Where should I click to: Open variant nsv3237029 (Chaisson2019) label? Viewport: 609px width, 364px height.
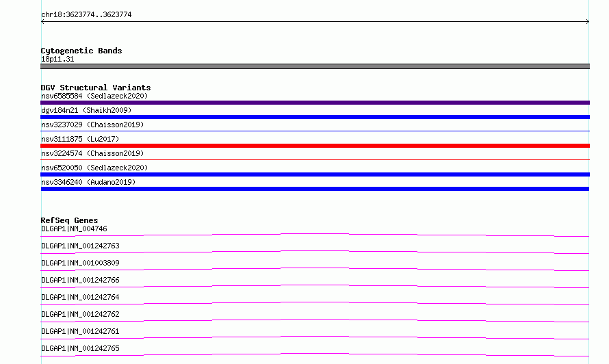tap(92, 125)
